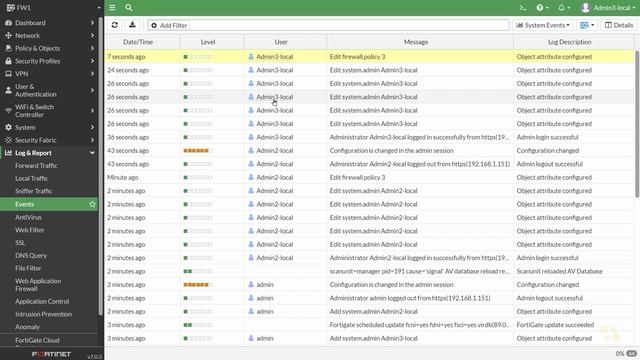Open FortiGate Cloud entry

pos(37,340)
